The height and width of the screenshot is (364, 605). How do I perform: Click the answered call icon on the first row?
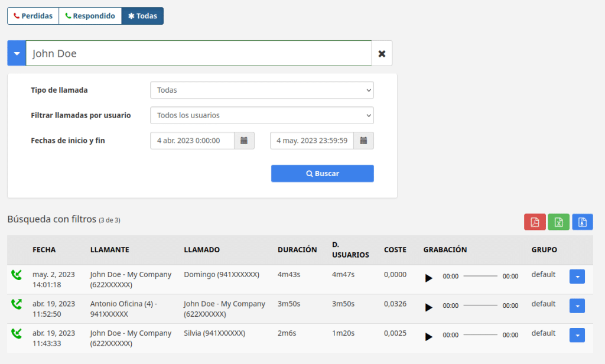pos(17,276)
